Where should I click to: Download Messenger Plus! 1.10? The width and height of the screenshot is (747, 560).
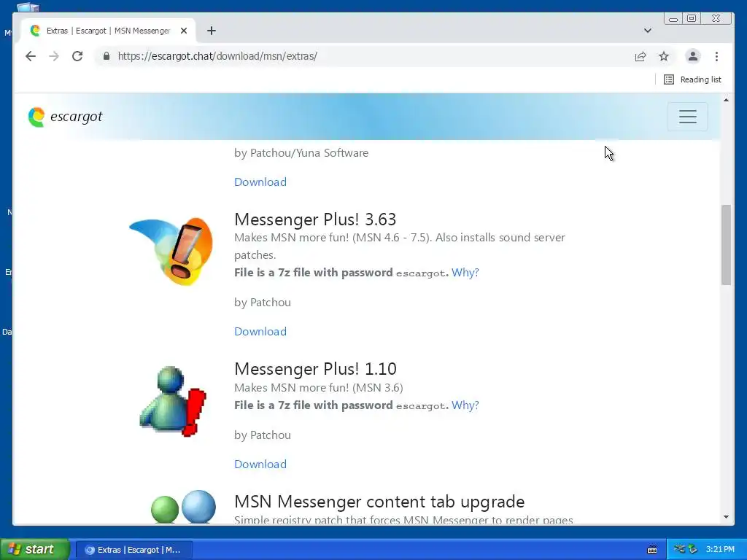coord(260,464)
